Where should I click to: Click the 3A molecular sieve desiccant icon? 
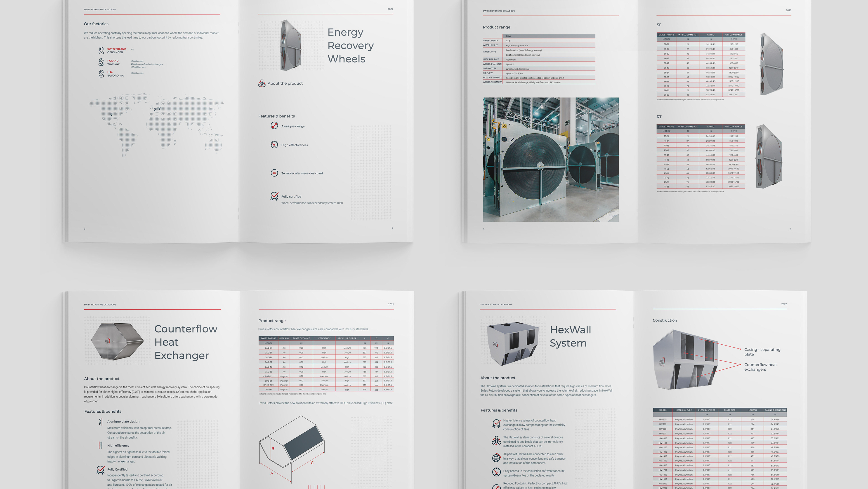274,173
